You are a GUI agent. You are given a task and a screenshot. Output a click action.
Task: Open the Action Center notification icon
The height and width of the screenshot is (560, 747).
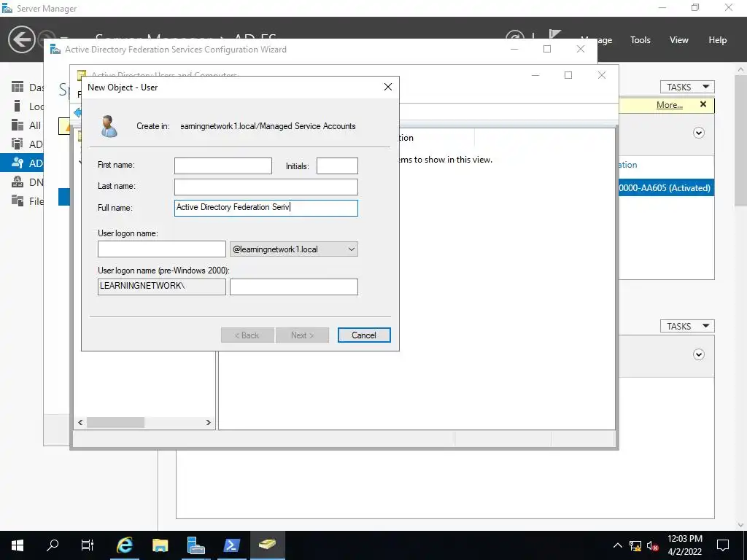coord(723,545)
